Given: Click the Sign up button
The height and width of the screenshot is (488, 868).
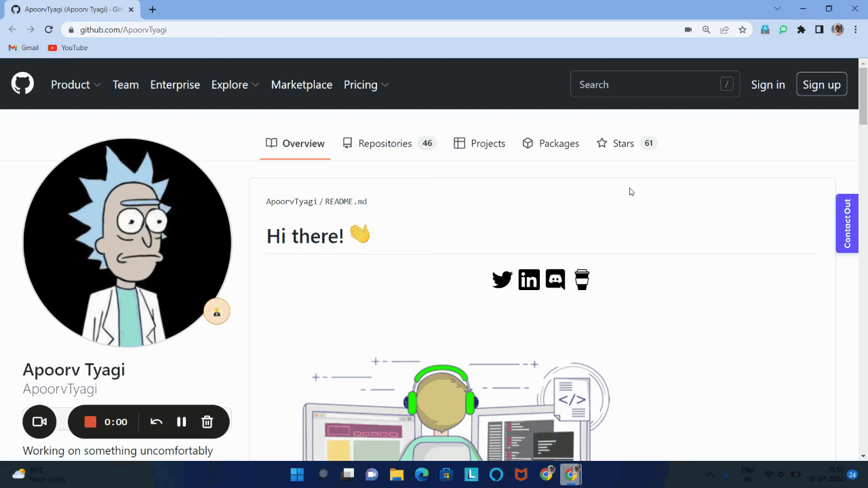Looking at the screenshot, I should pyautogui.click(x=821, y=85).
